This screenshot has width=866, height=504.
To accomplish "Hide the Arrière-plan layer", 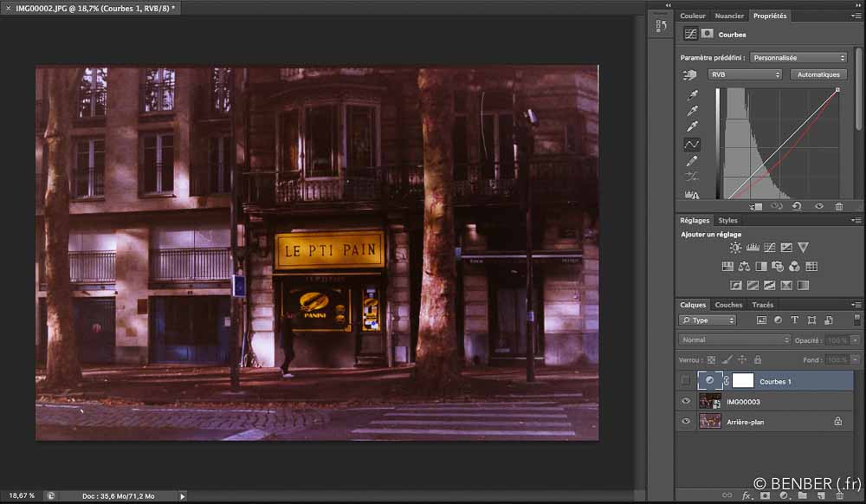I will 686,422.
